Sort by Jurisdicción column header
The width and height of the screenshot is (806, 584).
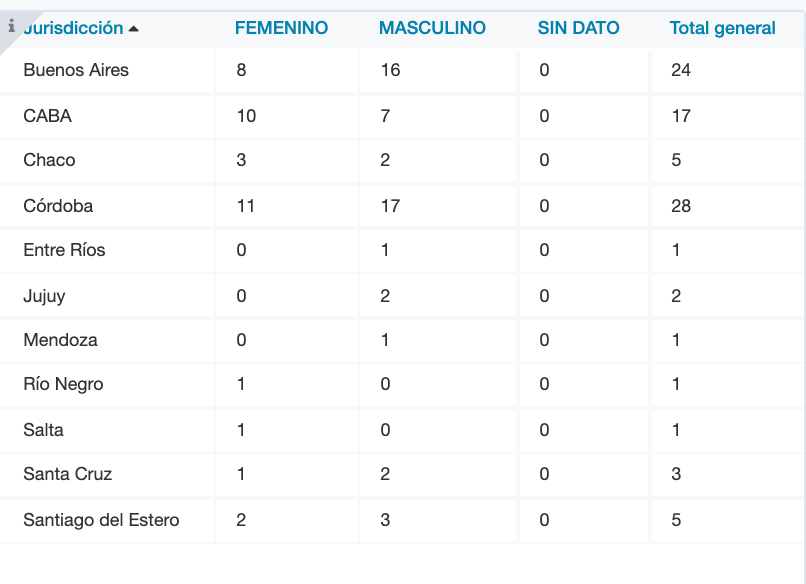click(x=73, y=28)
